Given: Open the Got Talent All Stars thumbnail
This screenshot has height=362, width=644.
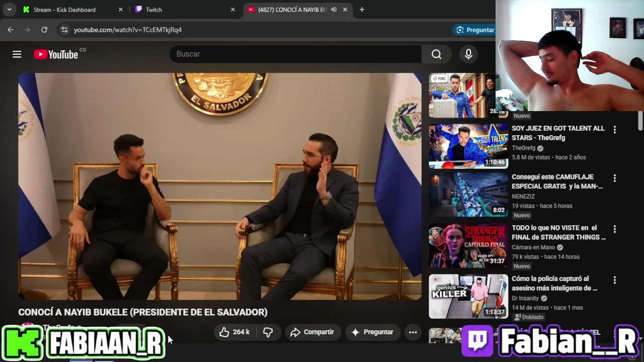Looking at the screenshot, I should click(468, 146).
